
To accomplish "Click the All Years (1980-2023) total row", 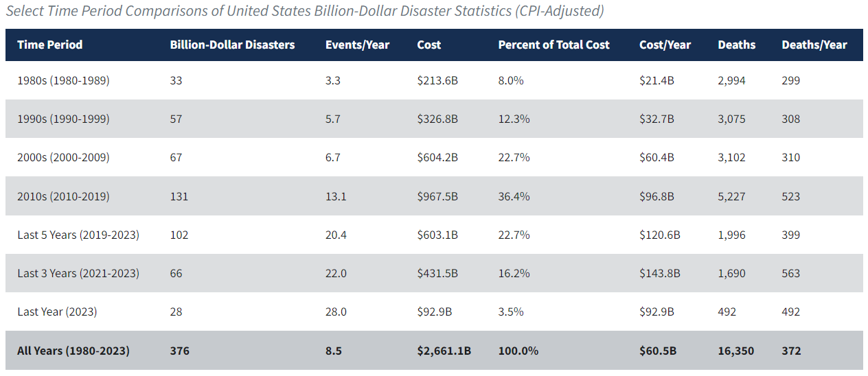I will point(73,351).
